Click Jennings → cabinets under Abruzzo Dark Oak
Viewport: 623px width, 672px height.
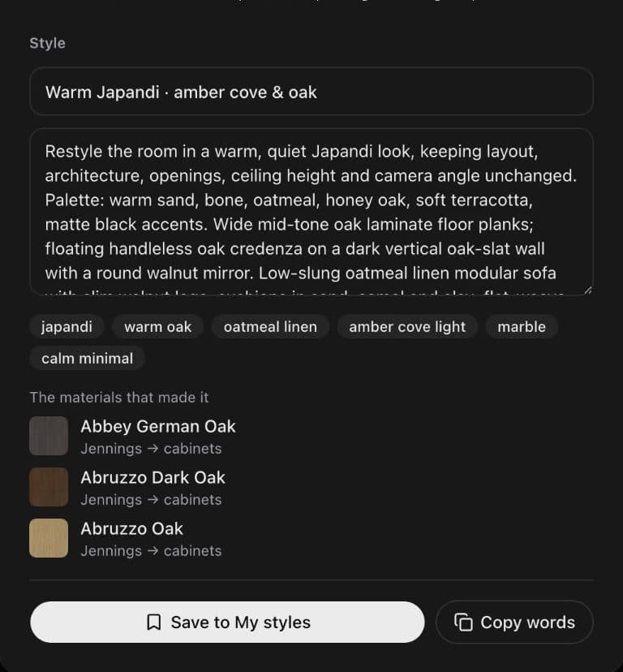(x=151, y=500)
